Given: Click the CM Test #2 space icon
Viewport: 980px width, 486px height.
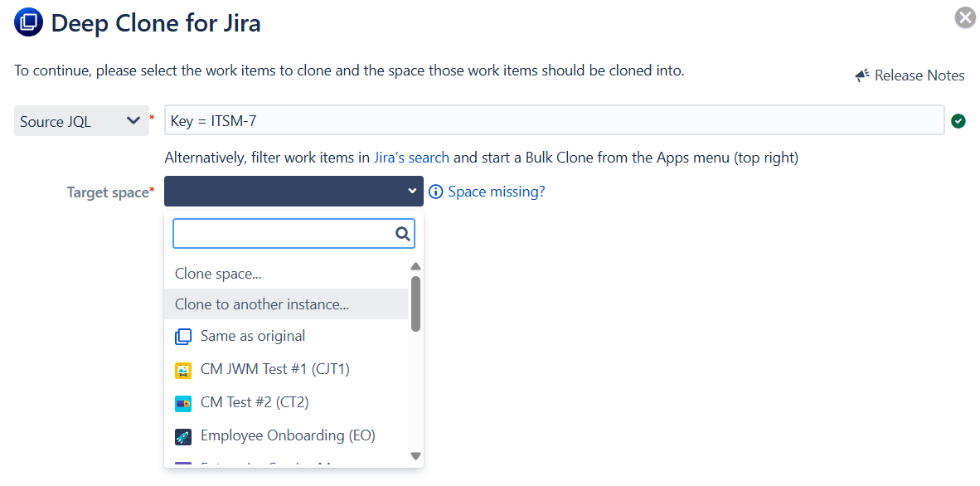Looking at the screenshot, I should 183,403.
